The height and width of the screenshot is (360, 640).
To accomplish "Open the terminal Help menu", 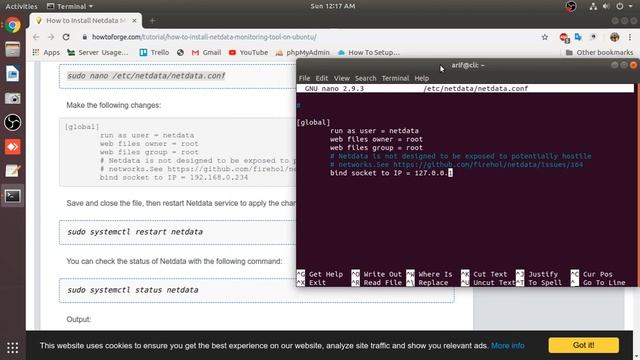I will pyautogui.click(x=422, y=78).
